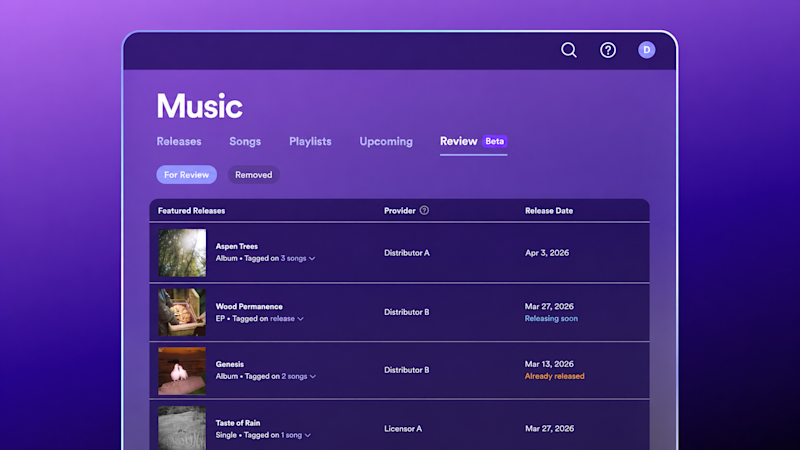Click Distributor B in the Genesis row
Image resolution: width=800 pixels, height=450 pixels.
(407, 369)
